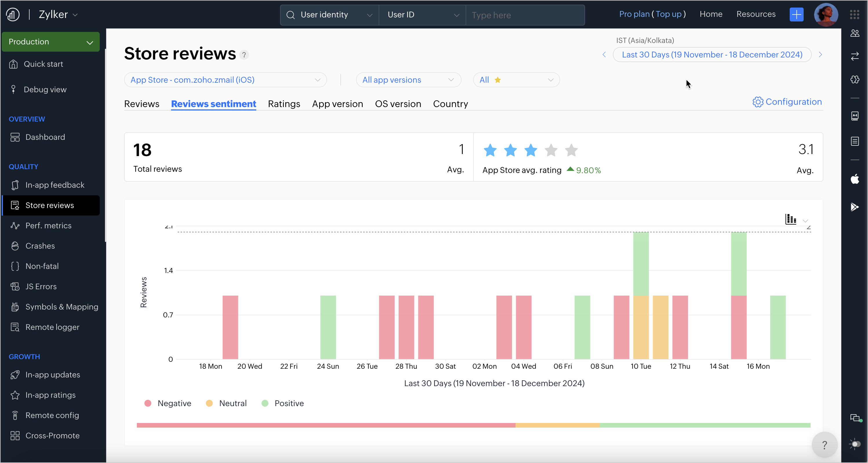Switch to the Country tab
The image size is (868, 463).
450,104
